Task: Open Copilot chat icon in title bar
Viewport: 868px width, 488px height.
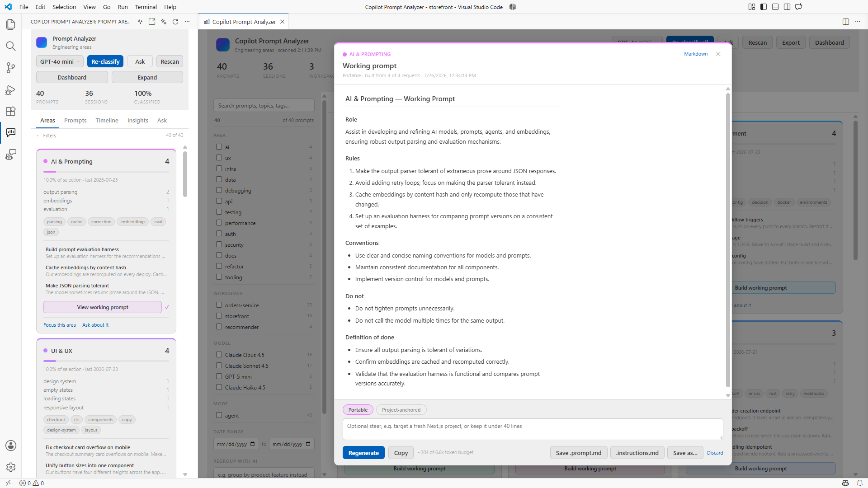Action: click(x=799, y=7)
